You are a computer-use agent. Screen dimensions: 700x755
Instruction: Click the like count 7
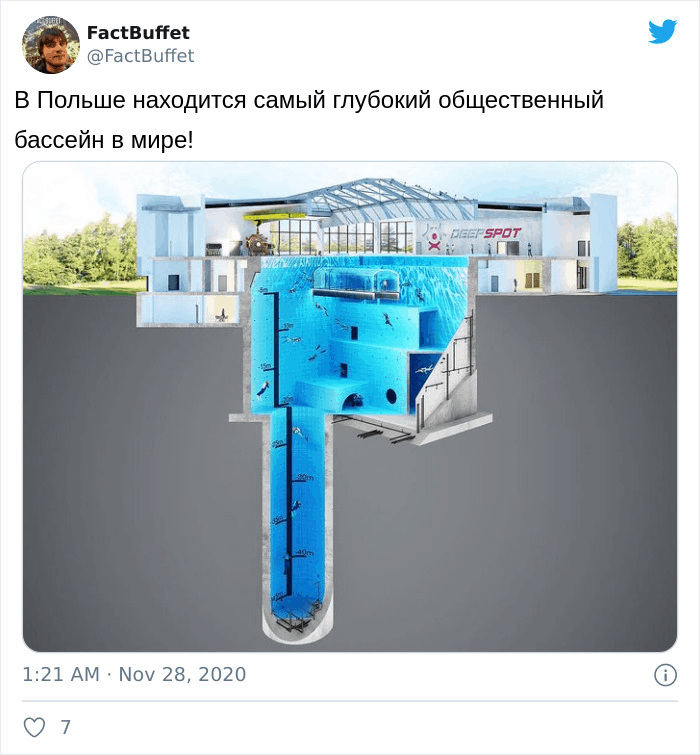[65, 727]
